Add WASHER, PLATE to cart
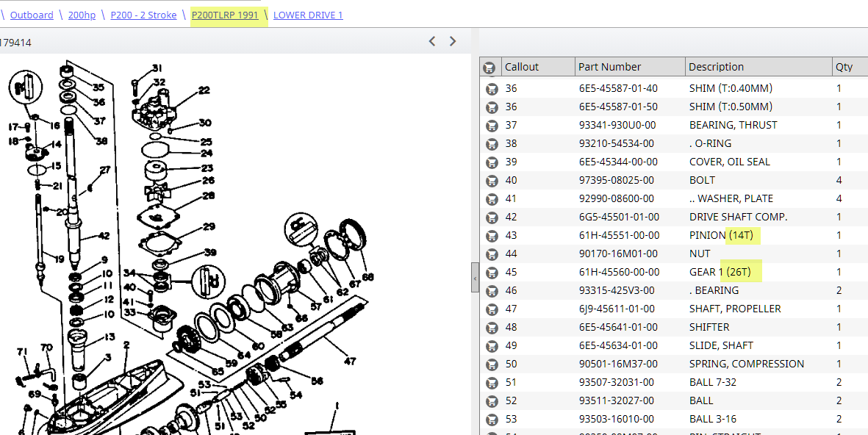Screen dimensions: 868x435 pyautogui.click(x=492, y=198)
